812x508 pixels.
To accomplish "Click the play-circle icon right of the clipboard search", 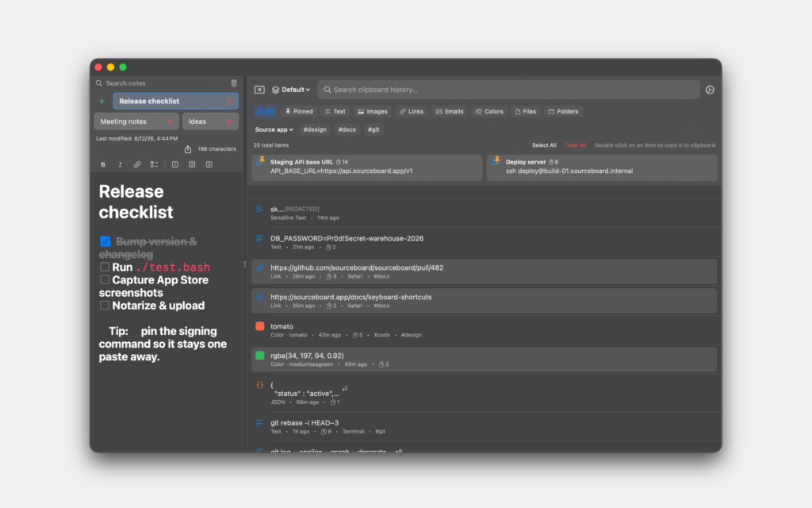I will (710, 90).
